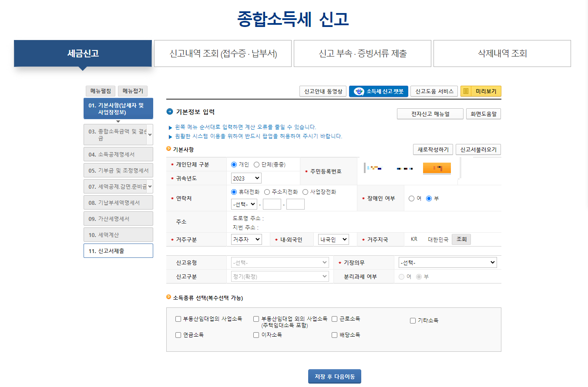Screen dimensions: 588x387
Task: Click the orange arrow icon beside 기본사항
Action: point(169,149)
